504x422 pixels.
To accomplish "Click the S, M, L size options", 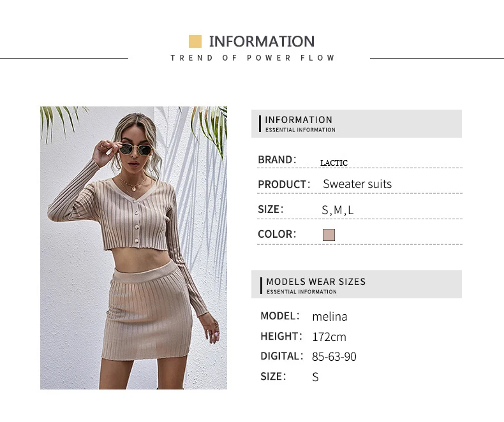I will point(337,210).
